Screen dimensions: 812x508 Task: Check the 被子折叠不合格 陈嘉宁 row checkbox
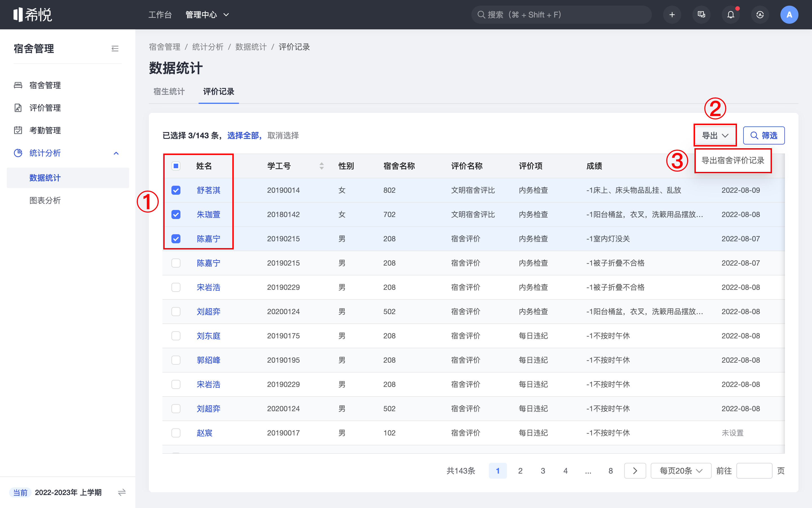tap(176, 263)
